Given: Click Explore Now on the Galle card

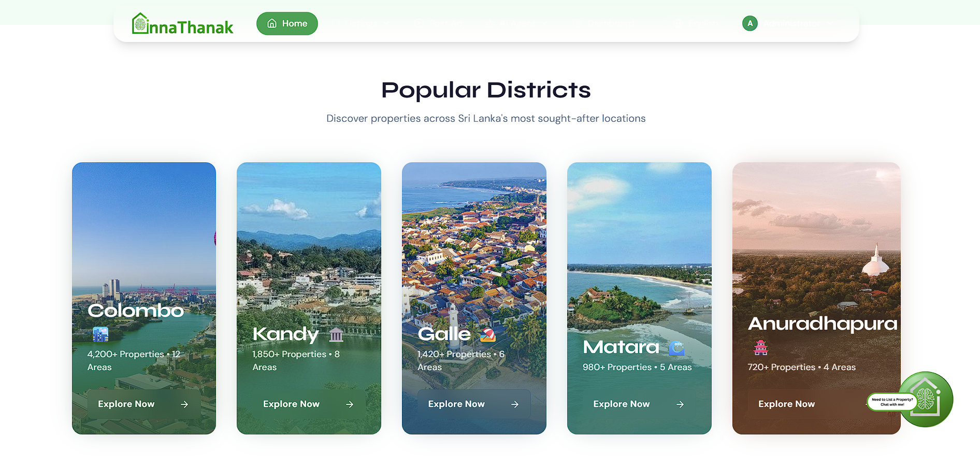Looking at the screenshot, I should [474, 404].
